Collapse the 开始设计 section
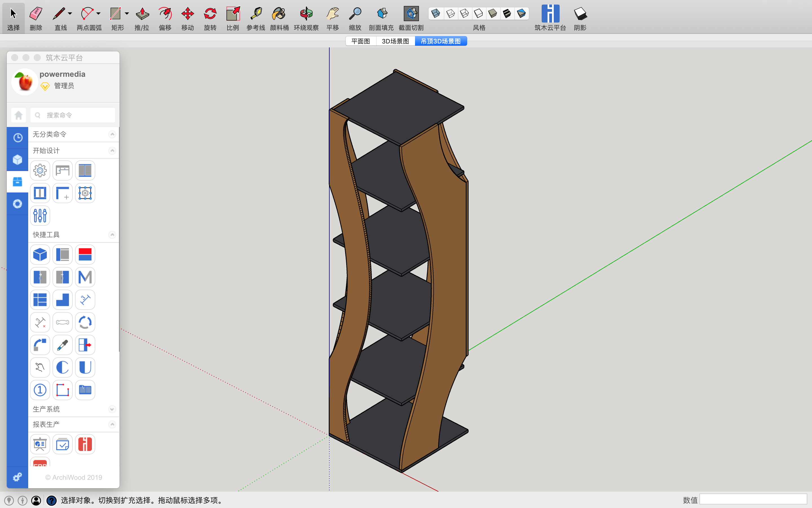 (x=112, y=150)
